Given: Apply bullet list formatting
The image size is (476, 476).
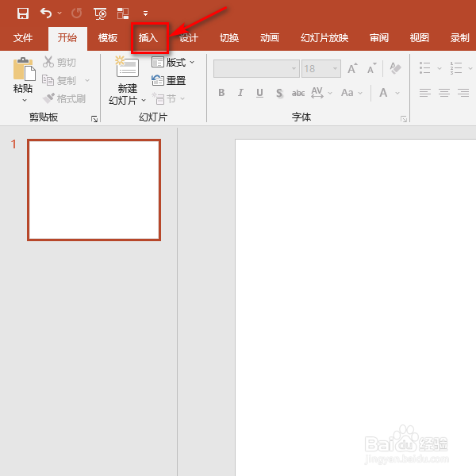Looking at the screenshot, I should coord(424,68).
